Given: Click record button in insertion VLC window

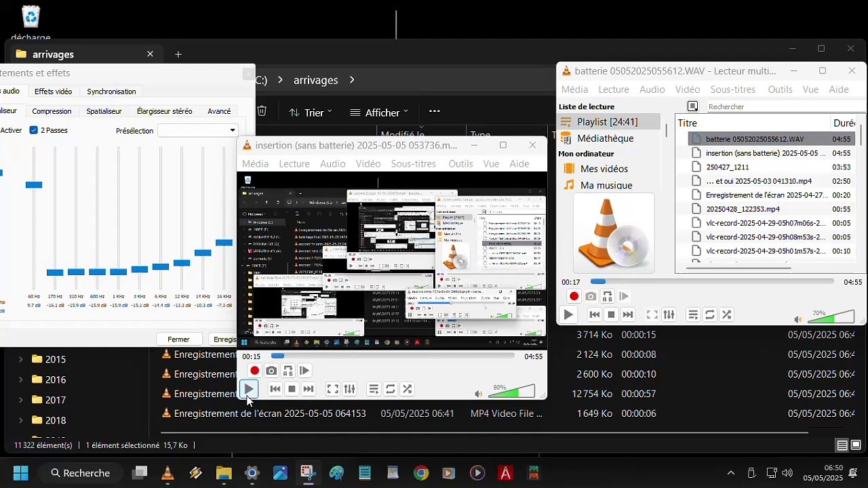Looking at the screenshot, I should 254,371.
